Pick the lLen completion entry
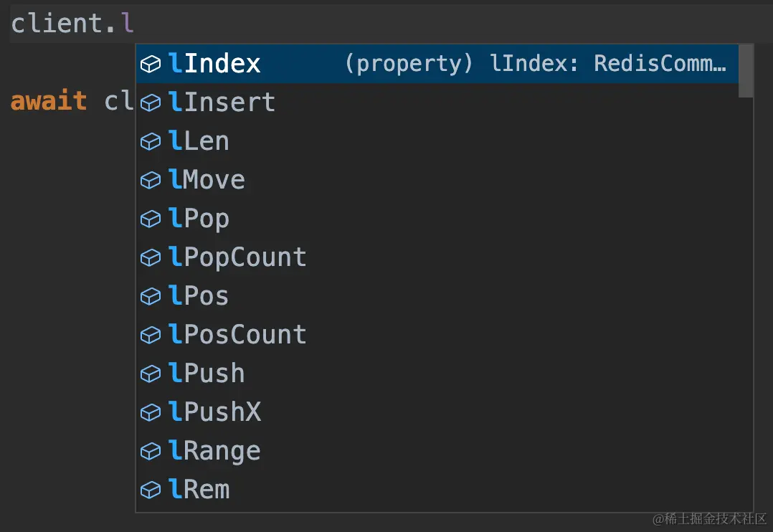 (437, 141)
